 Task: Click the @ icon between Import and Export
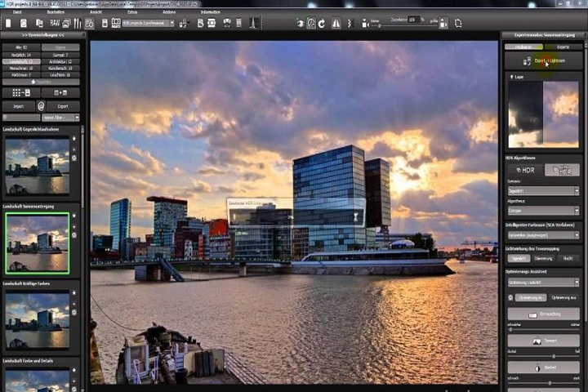pos(41,106)
